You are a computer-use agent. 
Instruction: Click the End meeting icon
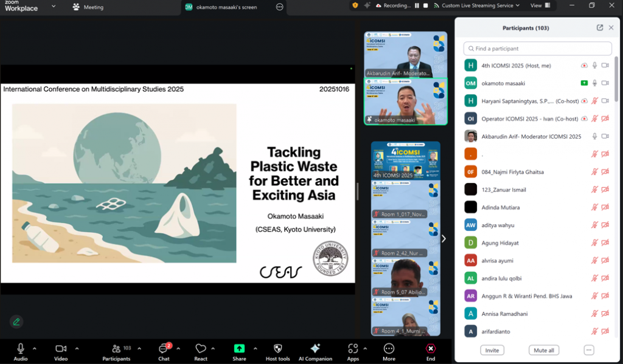coord(430,349)
